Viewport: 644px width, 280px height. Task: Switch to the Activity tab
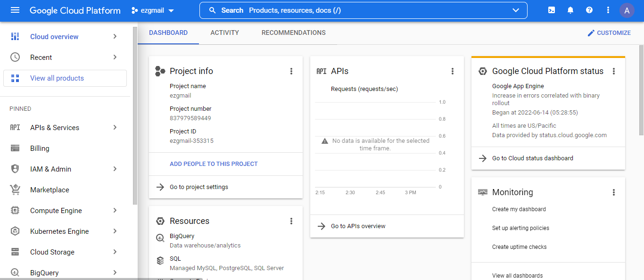pyautogui.click(x=224, y=33)
